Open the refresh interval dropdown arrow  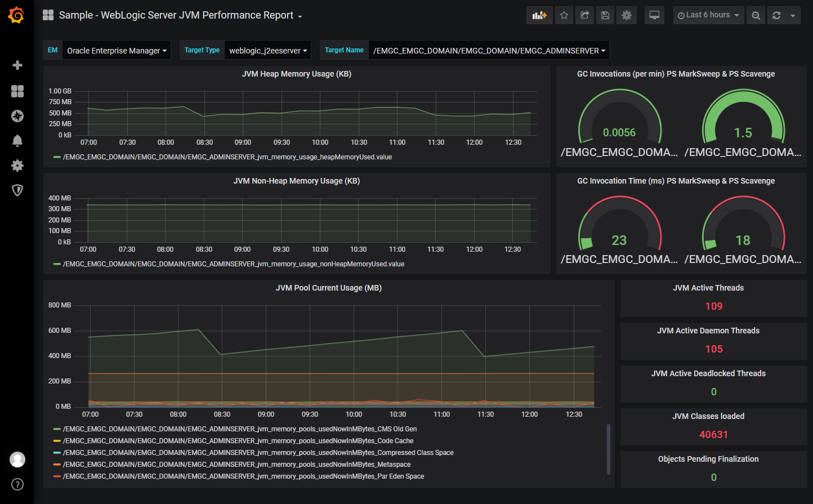(x=793, y=15)
